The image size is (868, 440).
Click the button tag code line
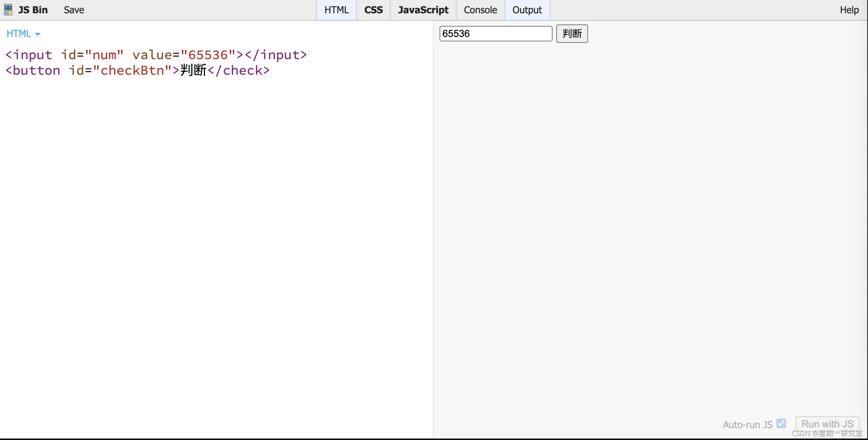point(137,70)
